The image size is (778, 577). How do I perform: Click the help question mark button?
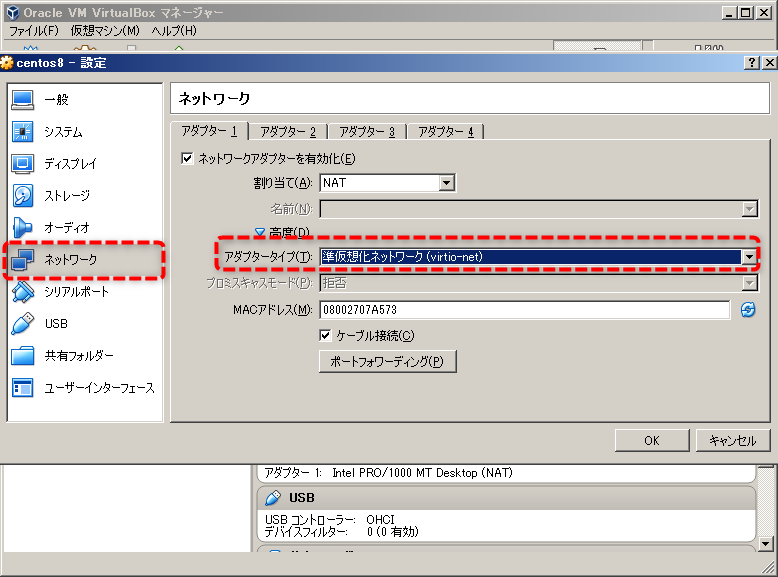[752, 63]
